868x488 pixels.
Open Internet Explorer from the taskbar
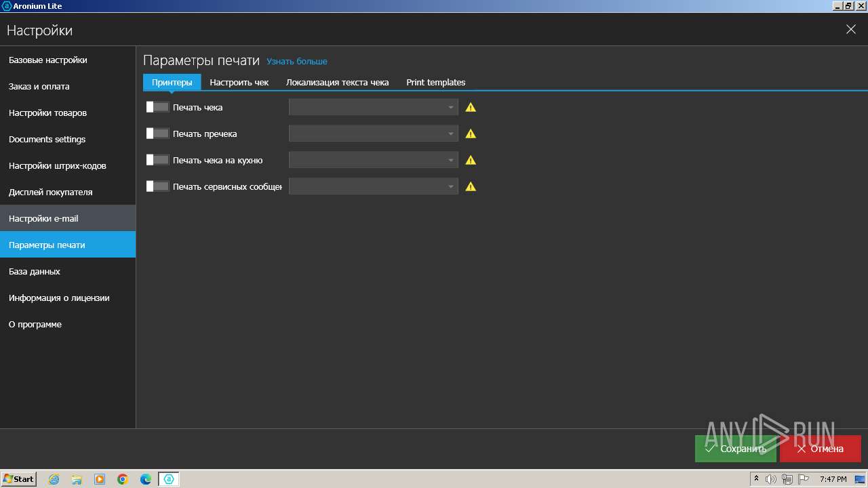[x=54, y=479]
